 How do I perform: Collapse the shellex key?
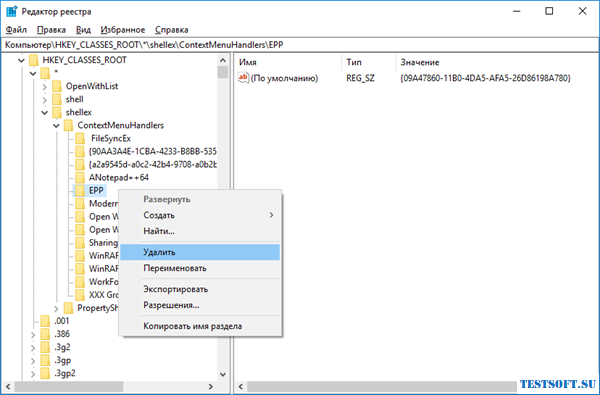[44, 113]
